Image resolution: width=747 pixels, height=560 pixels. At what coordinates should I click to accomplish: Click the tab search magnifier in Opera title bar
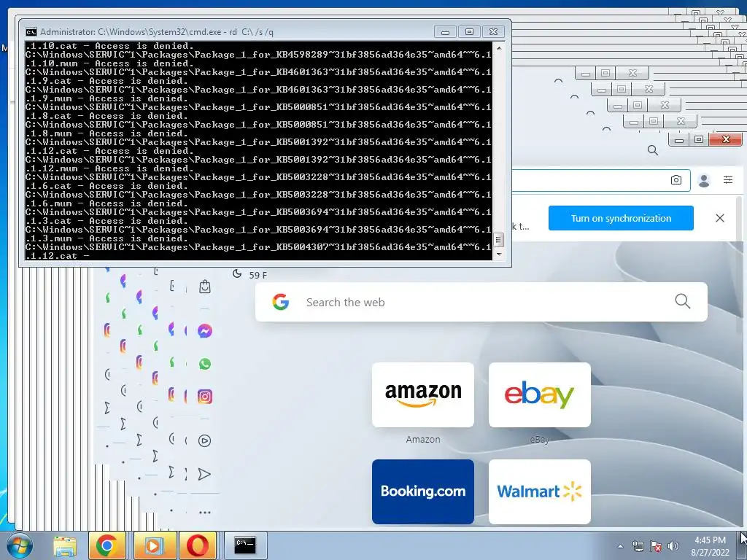coord(653,150)
